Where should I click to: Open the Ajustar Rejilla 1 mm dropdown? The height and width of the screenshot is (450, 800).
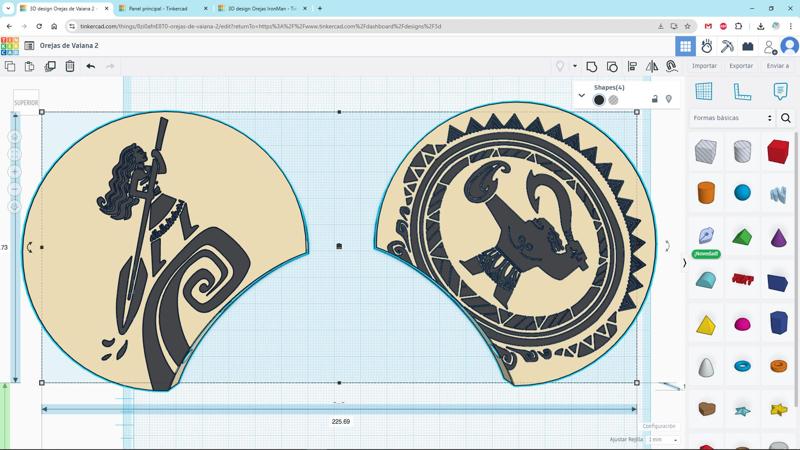tap(662, 440)
